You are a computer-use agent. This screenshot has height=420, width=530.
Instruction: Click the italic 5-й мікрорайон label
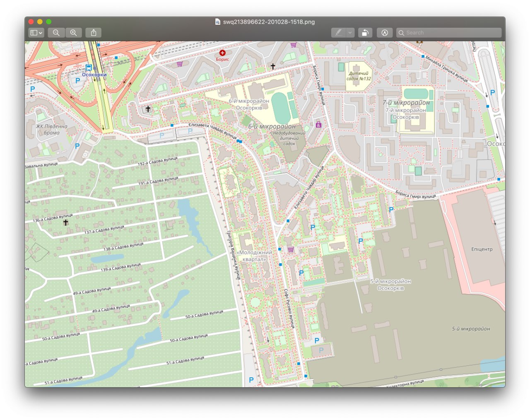coord(471,329)
